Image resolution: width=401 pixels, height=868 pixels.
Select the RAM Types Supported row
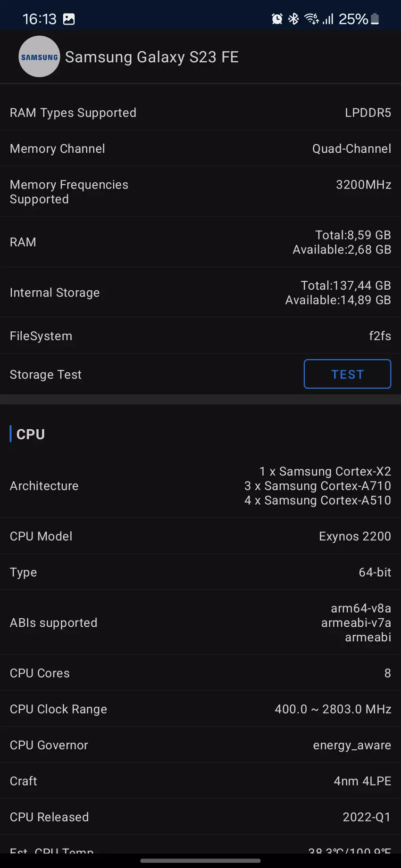point(200,113)
